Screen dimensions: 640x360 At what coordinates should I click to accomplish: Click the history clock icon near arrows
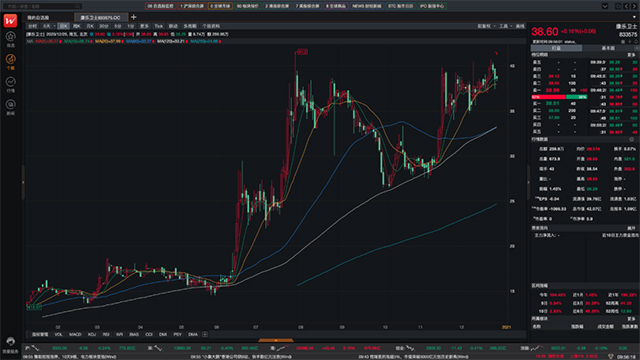coord(618,6)
